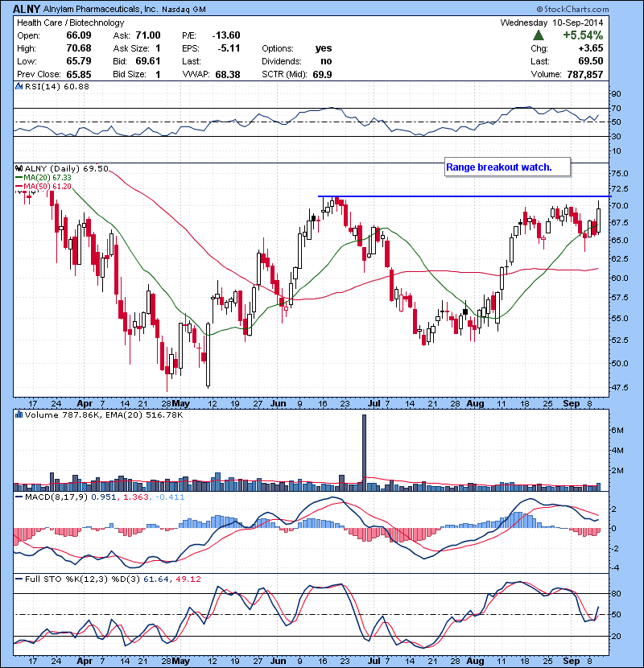
Task: Click the Low value 65.79
Action: click(x=79, y=61)
